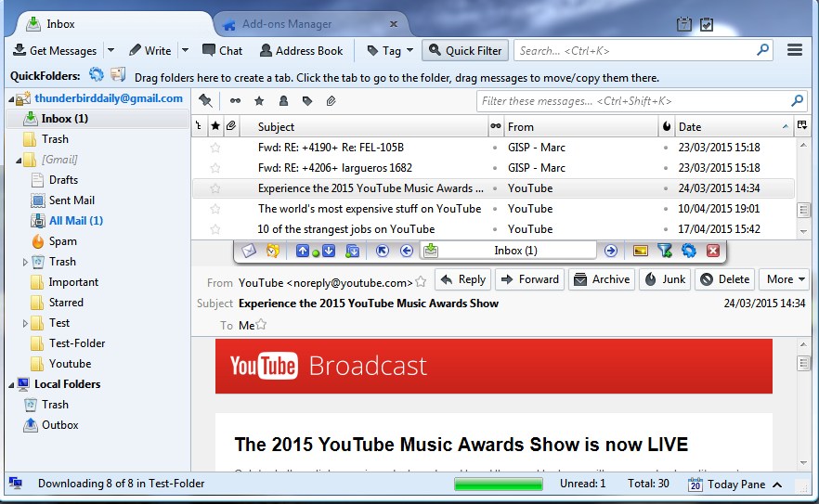Open the Youtube folder
Viewport: 819px width, 504px height.
click(70, 364)
